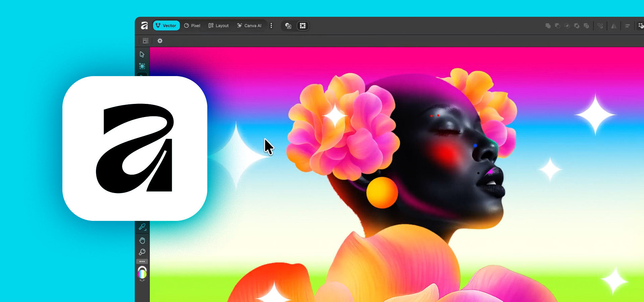Click the transform icon at the toolbar's right edge

641,26
